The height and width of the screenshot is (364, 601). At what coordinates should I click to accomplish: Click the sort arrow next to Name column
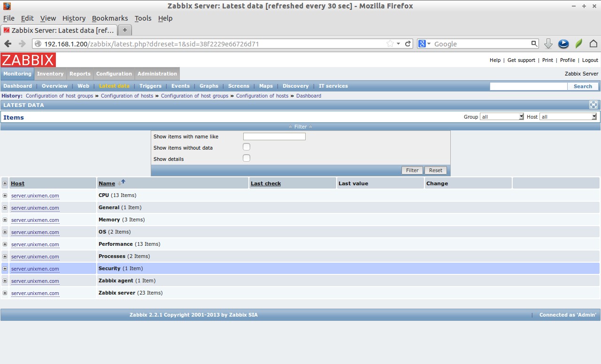point(122,182)
